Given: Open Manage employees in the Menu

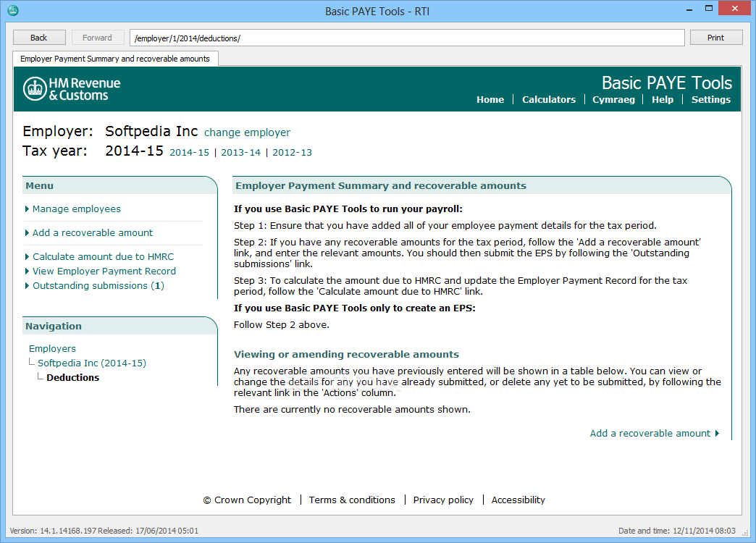Looking at the screenshot, I should [x=77, y=209].
